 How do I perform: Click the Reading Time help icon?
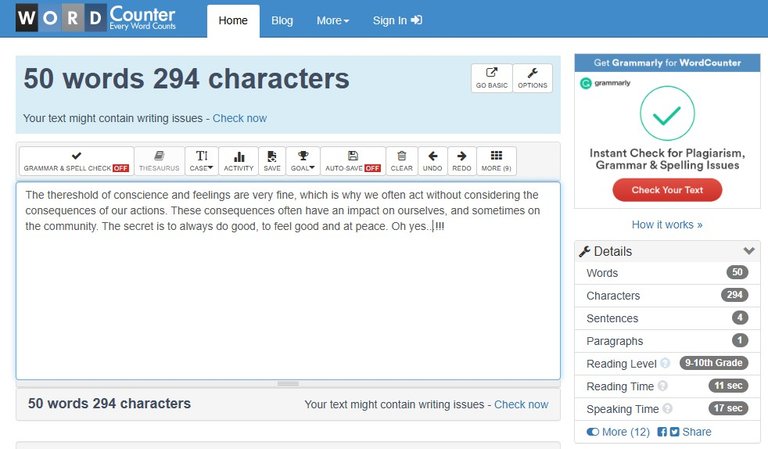tap(662, 386)
